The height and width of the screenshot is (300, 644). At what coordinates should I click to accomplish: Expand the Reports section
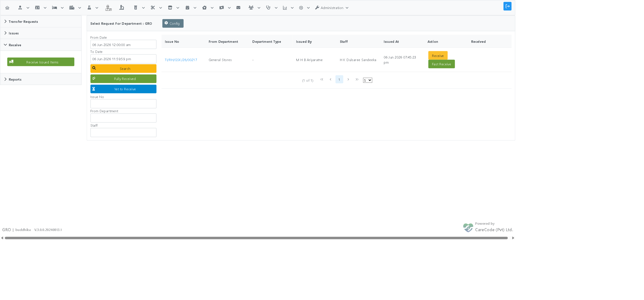[x=41, y=79]
